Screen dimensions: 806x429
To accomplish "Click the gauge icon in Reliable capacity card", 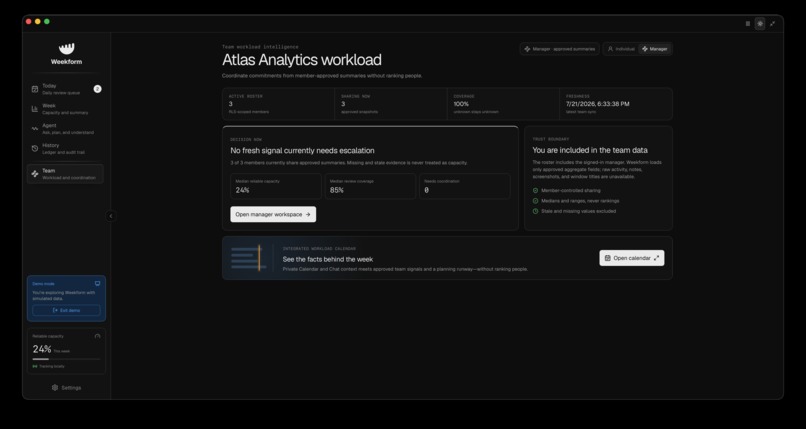I will click(x=98, y=336).
